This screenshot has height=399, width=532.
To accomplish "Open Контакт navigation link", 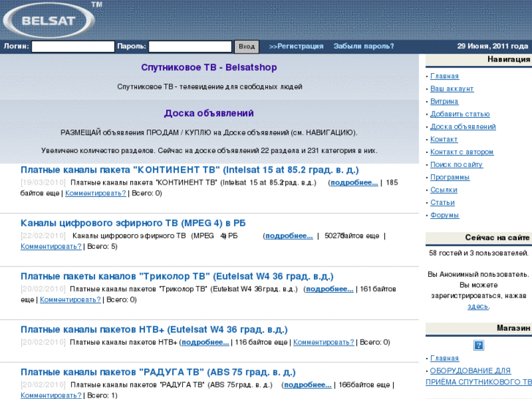I will (443, 139).
